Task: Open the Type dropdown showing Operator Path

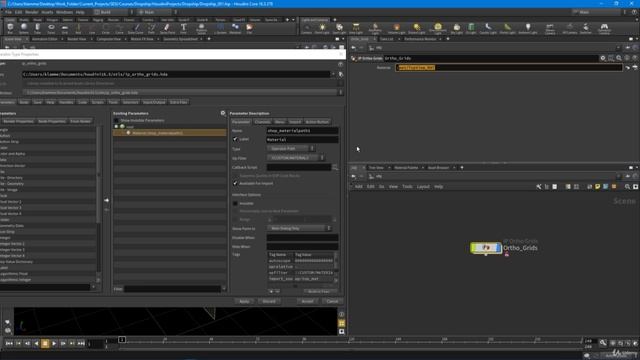Action: (x=291, y=149)
